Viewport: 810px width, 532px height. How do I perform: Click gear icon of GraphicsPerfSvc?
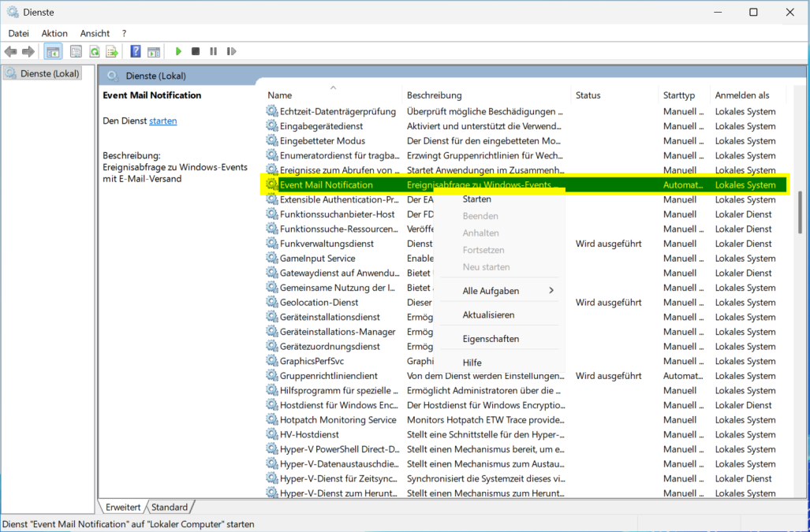coord(272,361)
